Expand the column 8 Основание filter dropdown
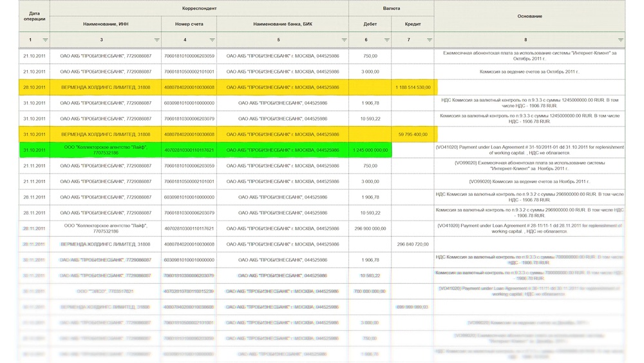This screenshot has width=644, height=363. click(x=620, y=40)
